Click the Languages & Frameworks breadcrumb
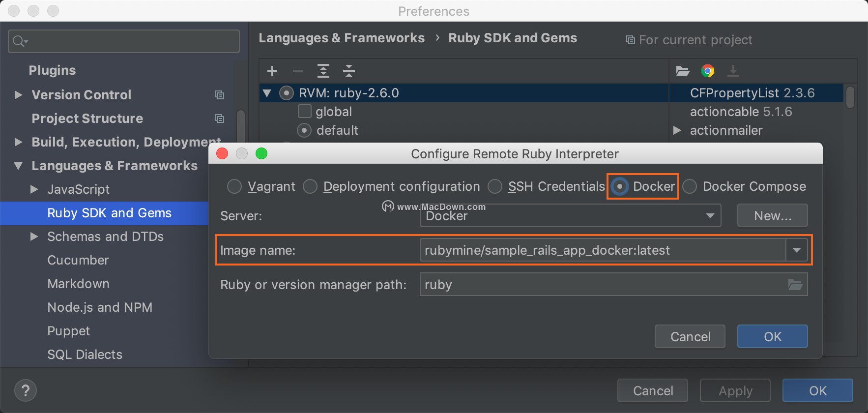The image size is (868, 413). (x=342, y=38)
